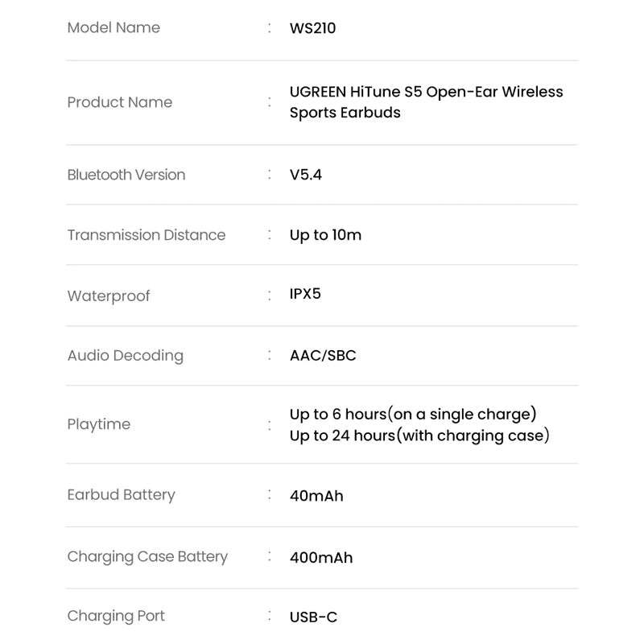Screen dimensions: 644x644
Task: Select the Up to 10m value
Action: [x=325, y=235]
